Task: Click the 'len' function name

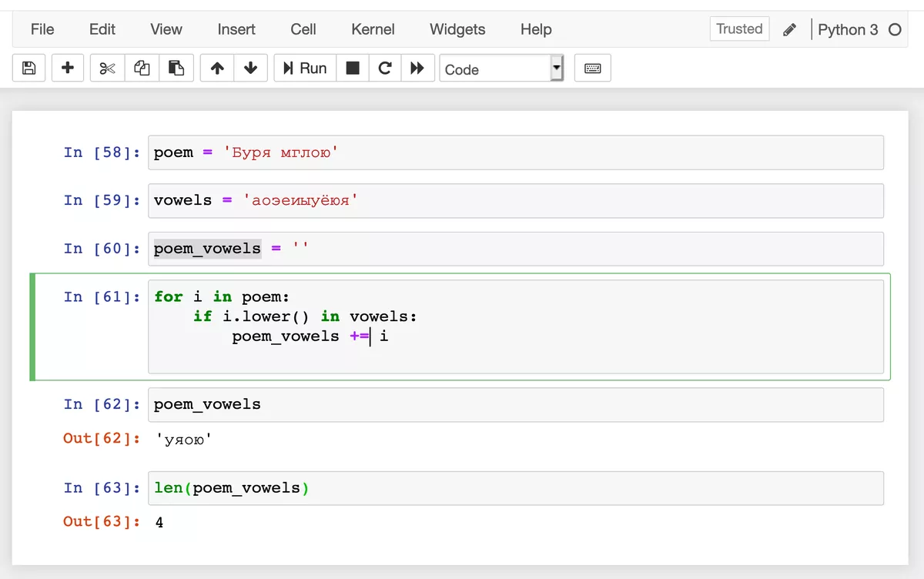Action: coord(169,488)
